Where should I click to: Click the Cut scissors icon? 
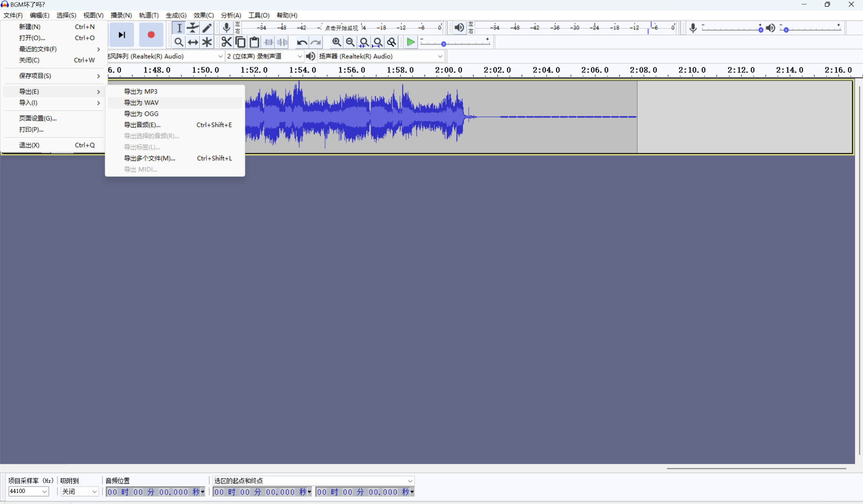pyautogui.click(x=226, y=42)
